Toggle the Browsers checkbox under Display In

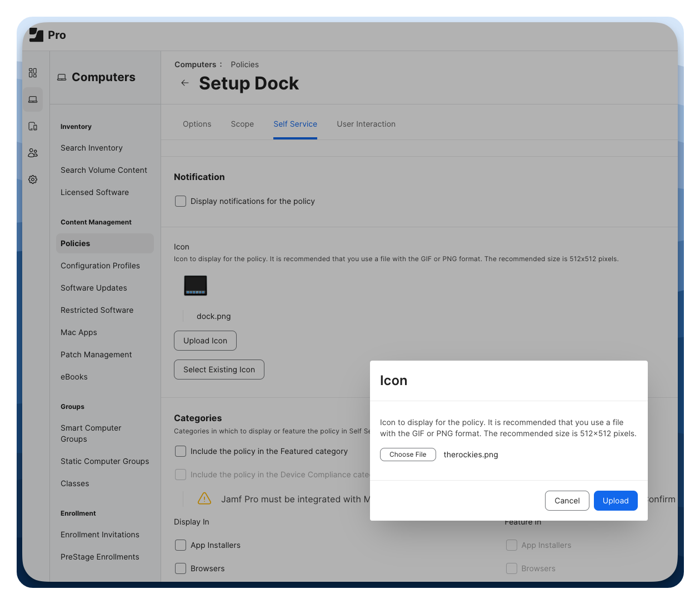(181, 568)
